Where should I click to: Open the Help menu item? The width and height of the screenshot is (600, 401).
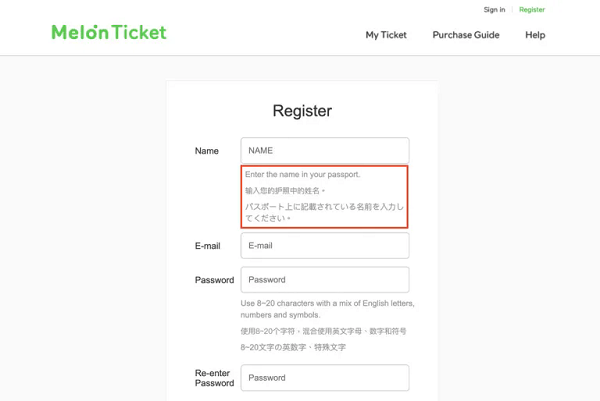535,35
